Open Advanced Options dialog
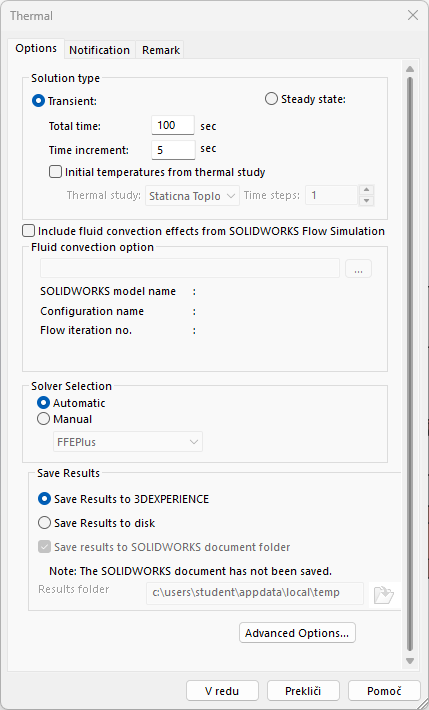This screenshot has width=429, height=710. pos(297,633)
